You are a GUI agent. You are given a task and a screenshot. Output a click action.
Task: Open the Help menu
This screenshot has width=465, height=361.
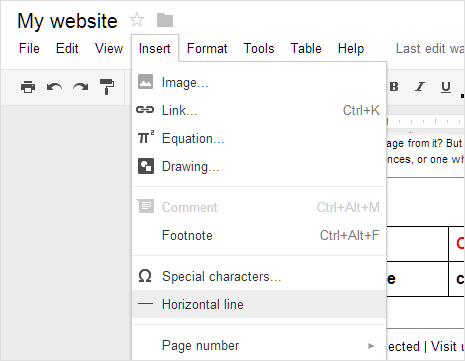(351, 49)
